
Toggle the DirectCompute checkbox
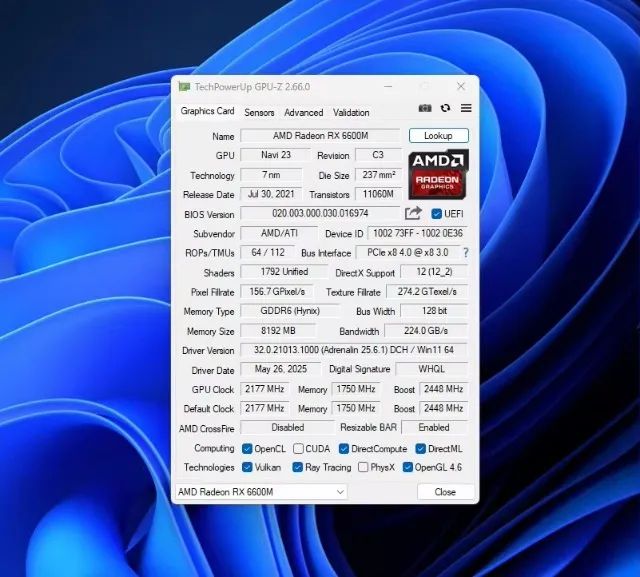(x=344, y=449)
